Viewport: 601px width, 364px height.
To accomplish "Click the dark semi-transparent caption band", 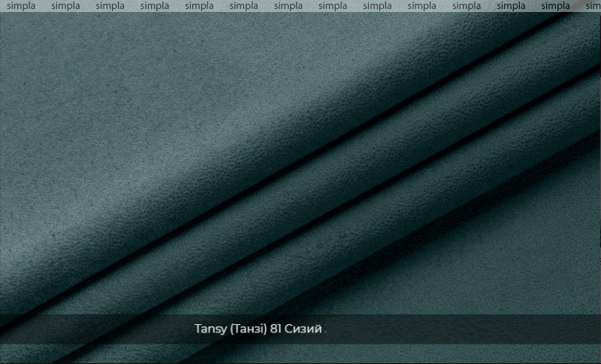I will (x=300, y=329).
